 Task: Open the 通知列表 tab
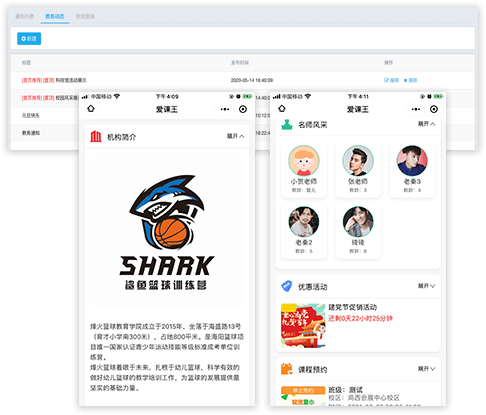[25, 16]
